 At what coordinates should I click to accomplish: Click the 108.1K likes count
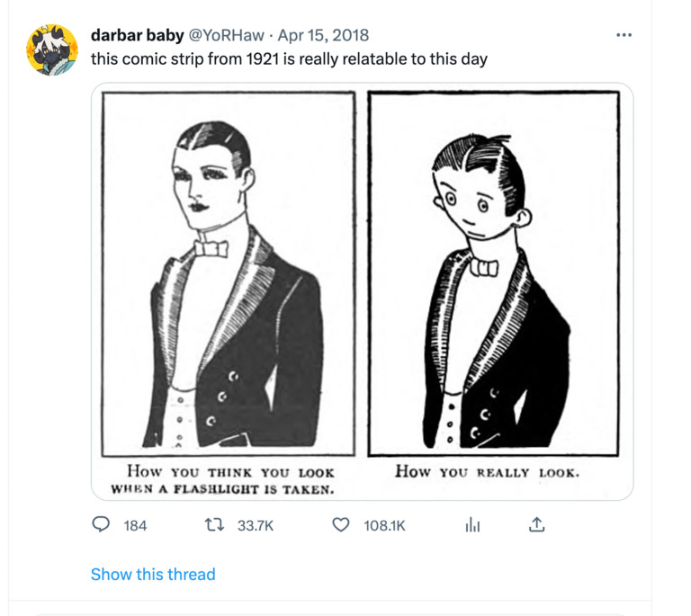384,525
